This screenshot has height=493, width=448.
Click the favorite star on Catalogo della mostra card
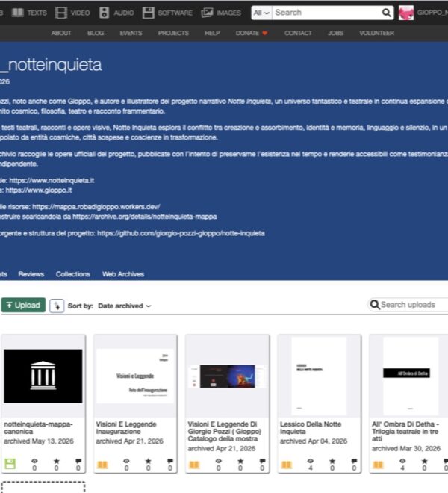point(240,461)
